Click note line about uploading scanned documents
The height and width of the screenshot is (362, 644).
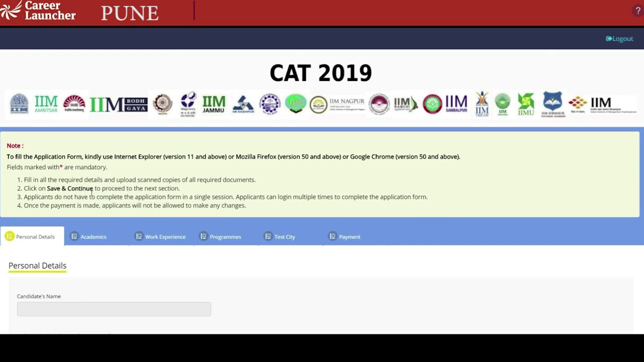(140, 180)
